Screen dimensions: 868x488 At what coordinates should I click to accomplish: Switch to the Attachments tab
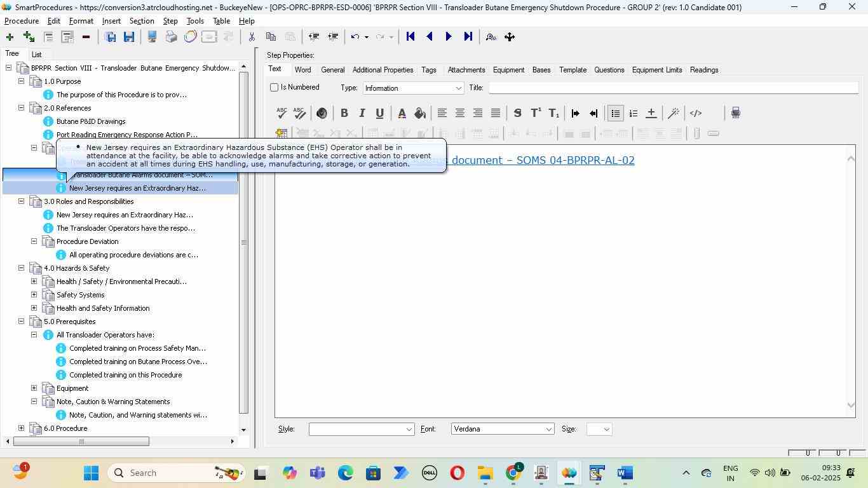466,70
